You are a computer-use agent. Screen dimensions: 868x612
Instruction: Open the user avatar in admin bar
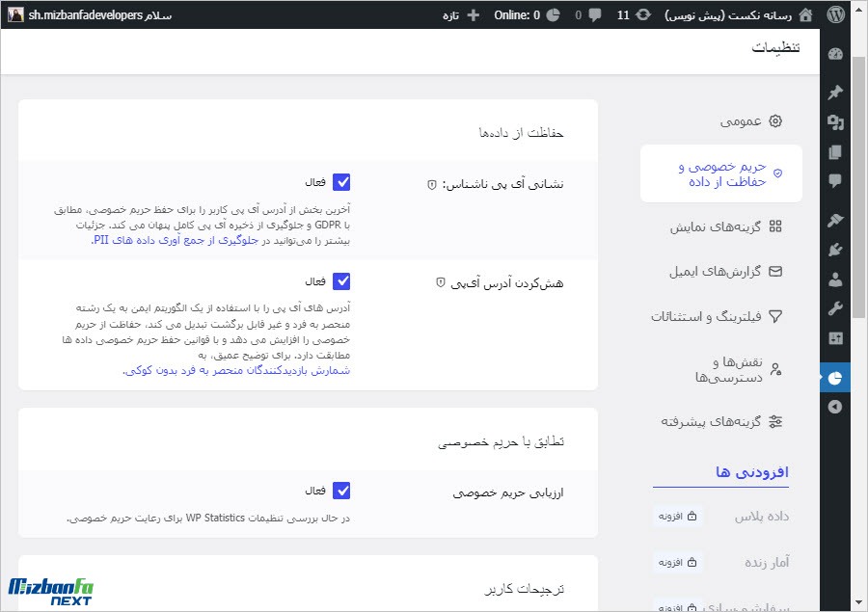tap(15, 14)
